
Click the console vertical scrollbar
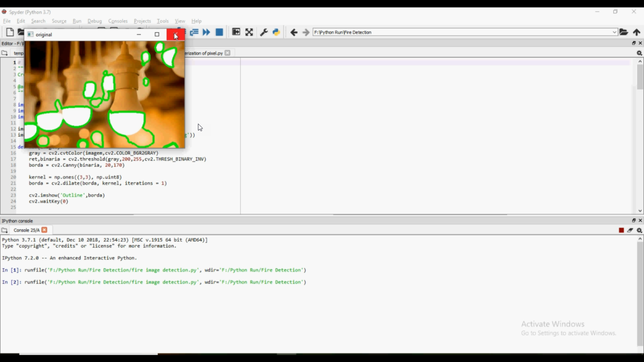(640, 292)
